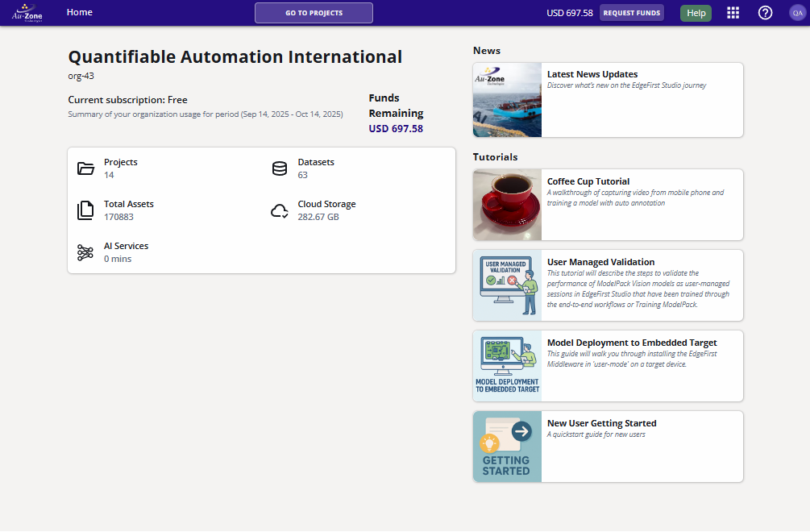Open the green Help button
Image resolution: width=810 pixels, height=532 pixels.
pyautogui.click(x=695, y=13)
